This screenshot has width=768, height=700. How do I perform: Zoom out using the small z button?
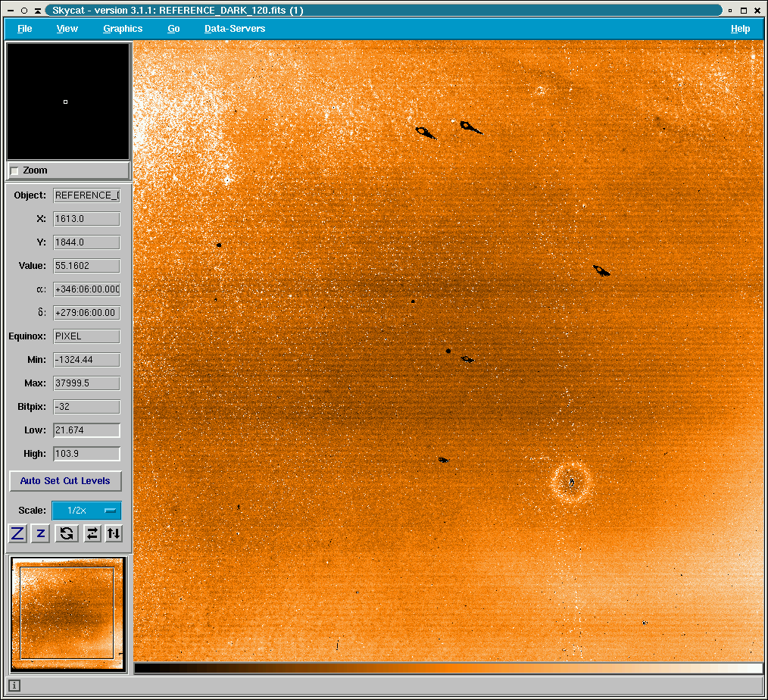pos(41,533)
